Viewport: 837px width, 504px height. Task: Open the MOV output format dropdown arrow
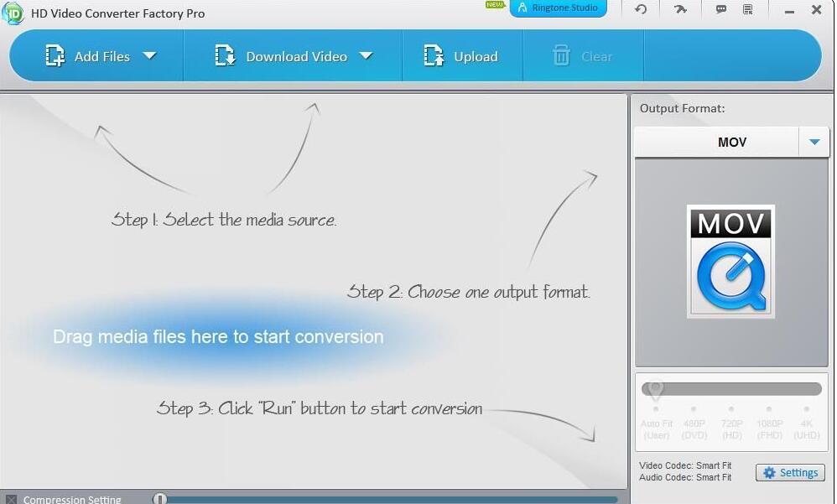coord(814,143)
